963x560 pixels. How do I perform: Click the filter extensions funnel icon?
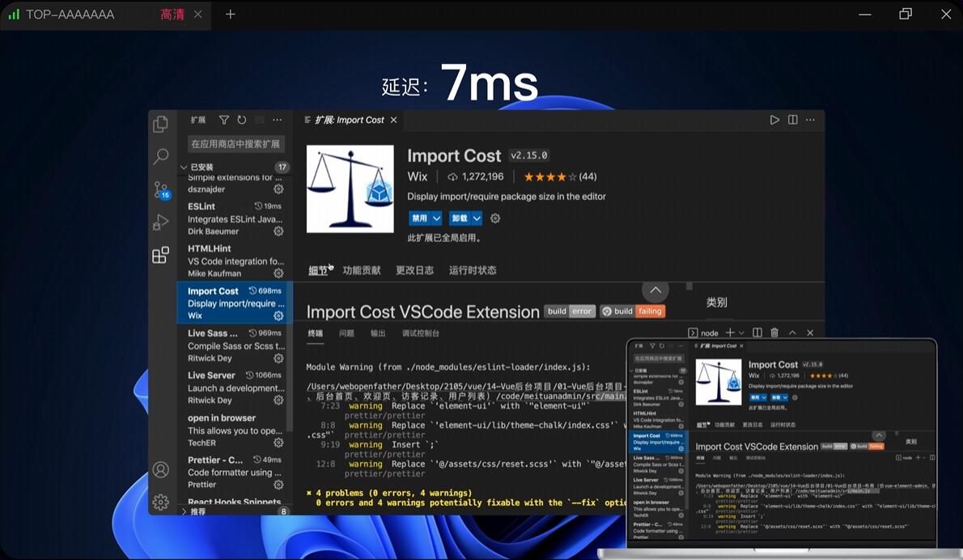[x=224, y=120]
